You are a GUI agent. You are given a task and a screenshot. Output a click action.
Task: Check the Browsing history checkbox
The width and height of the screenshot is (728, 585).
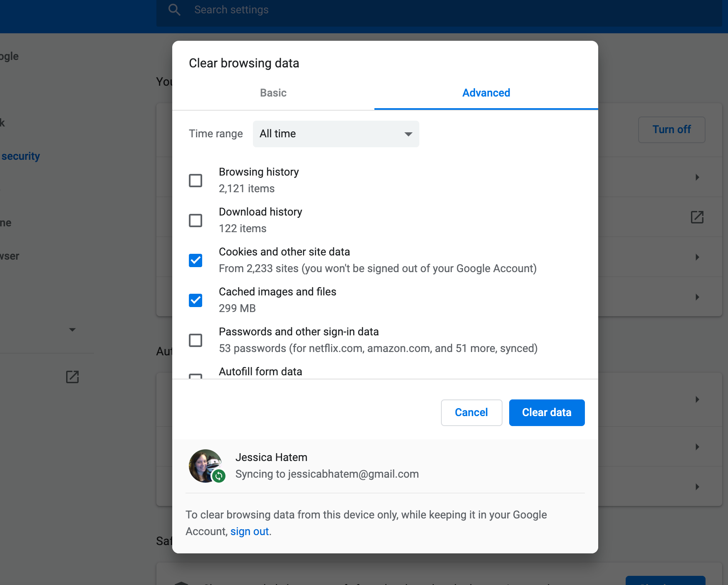tap(196, 181)
